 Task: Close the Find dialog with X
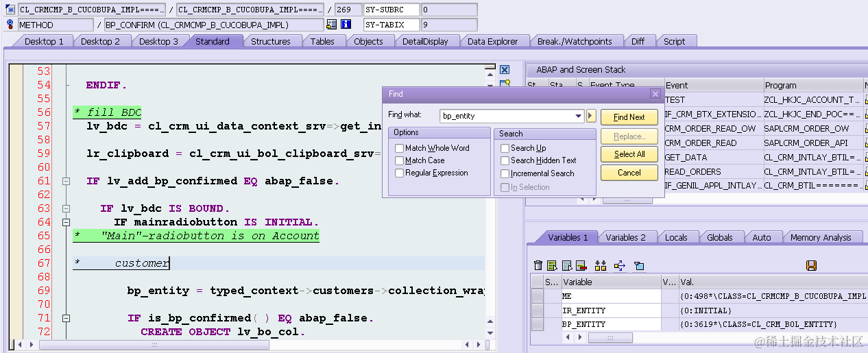click(655, 94)
